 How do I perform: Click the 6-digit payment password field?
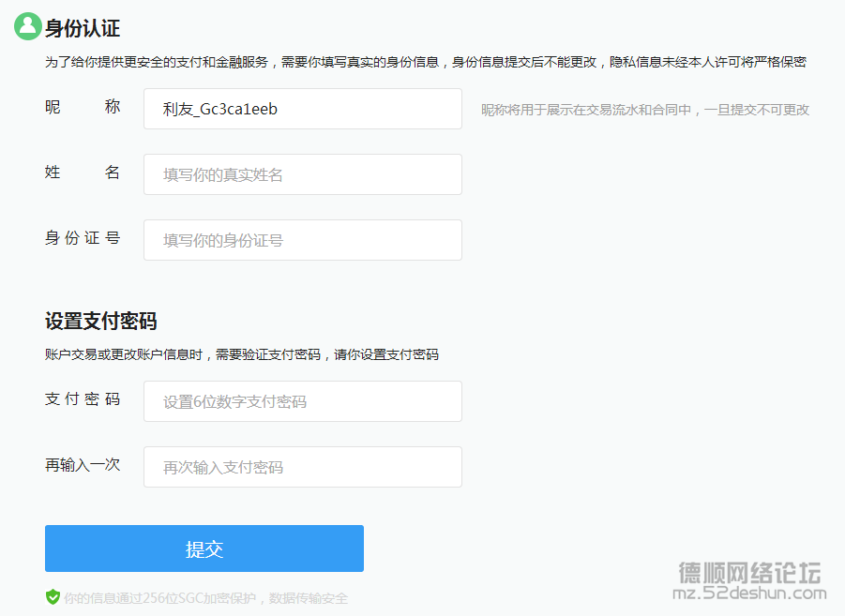(x=302, y=401)
